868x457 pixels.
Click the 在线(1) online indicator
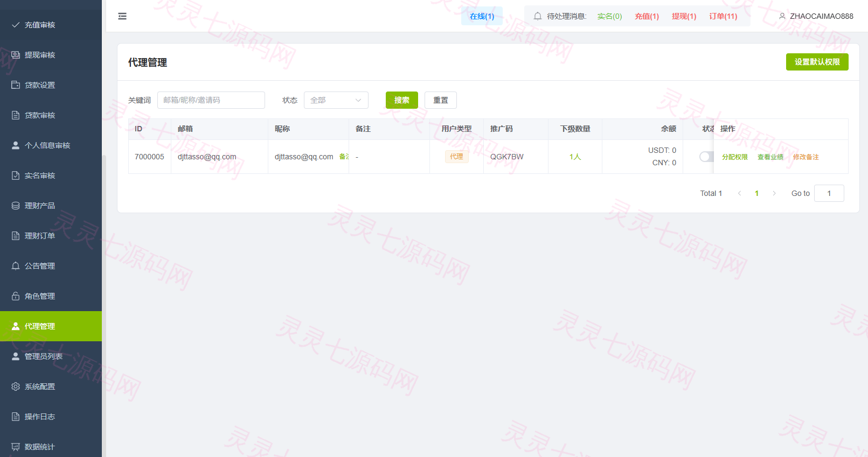point(482,16)
